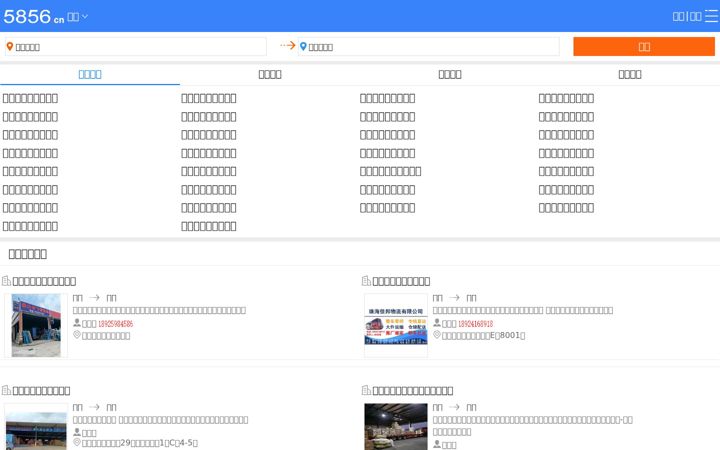
Task: Click the building icon heading the 18924168918 card
Action: [366, 281]
